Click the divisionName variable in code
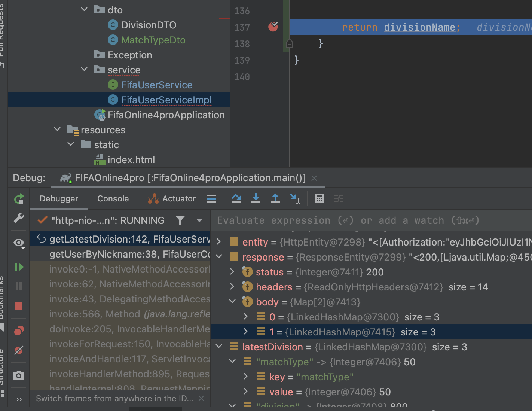Image resolution: width=532 pixels, height=411 pixels. pos(419,27)
